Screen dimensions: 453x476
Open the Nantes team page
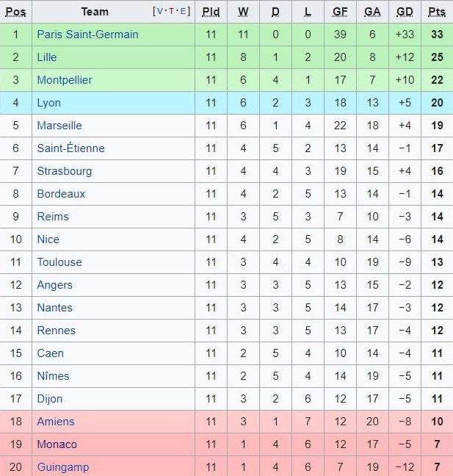(x=55, y=308)
